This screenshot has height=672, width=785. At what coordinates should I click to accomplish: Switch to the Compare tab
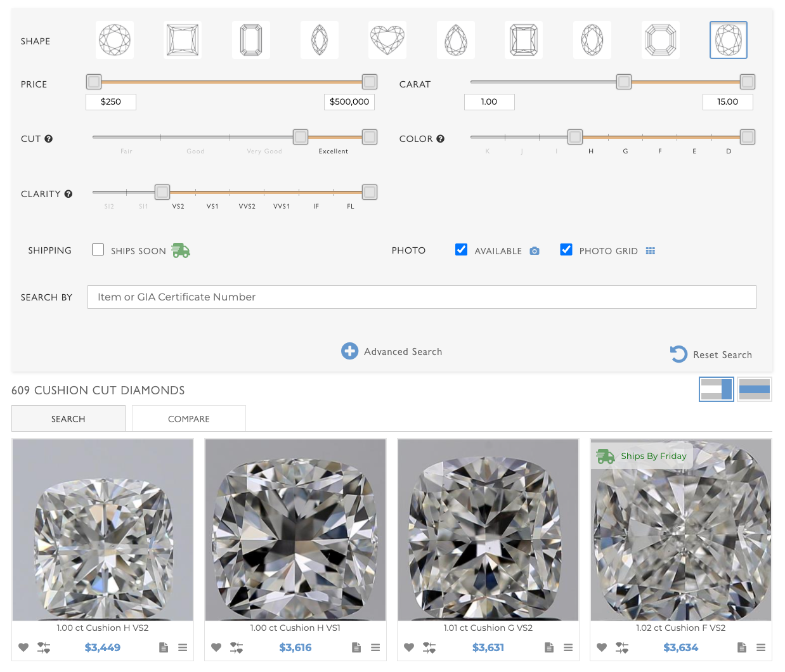(x=189, y=419)
